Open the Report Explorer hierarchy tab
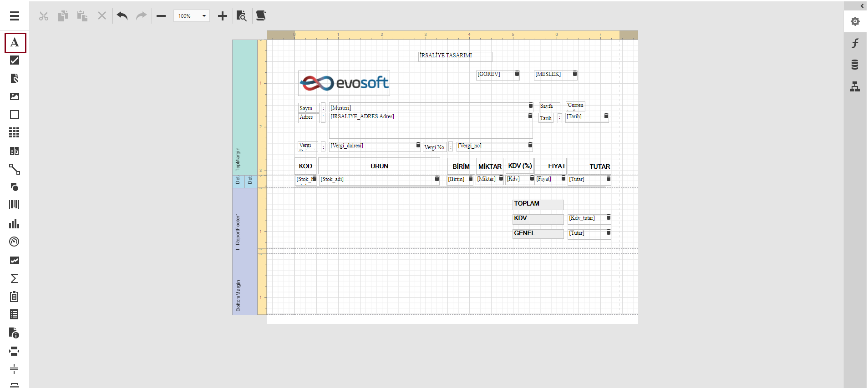Image resolution: width=868 pixels, height=388 pixels. pyautogui.click(x=855, y=86)
